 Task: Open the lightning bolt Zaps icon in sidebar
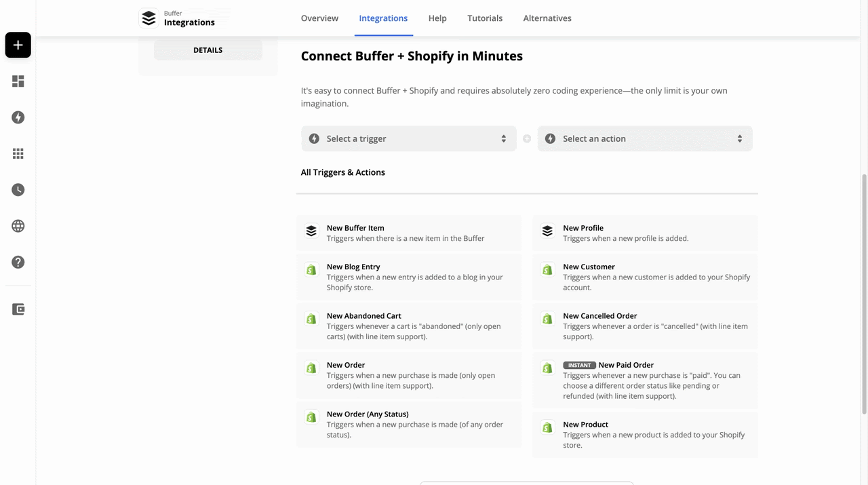(x=18, y=117)
